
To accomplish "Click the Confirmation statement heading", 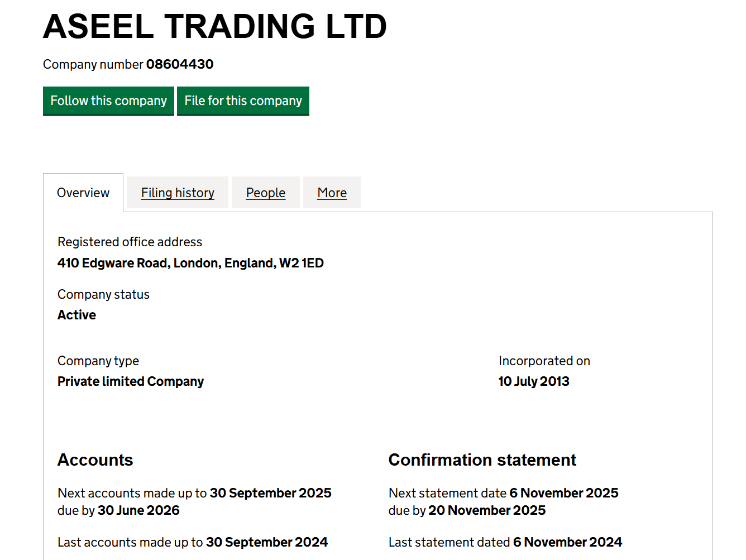I will (x=482, y=460).
